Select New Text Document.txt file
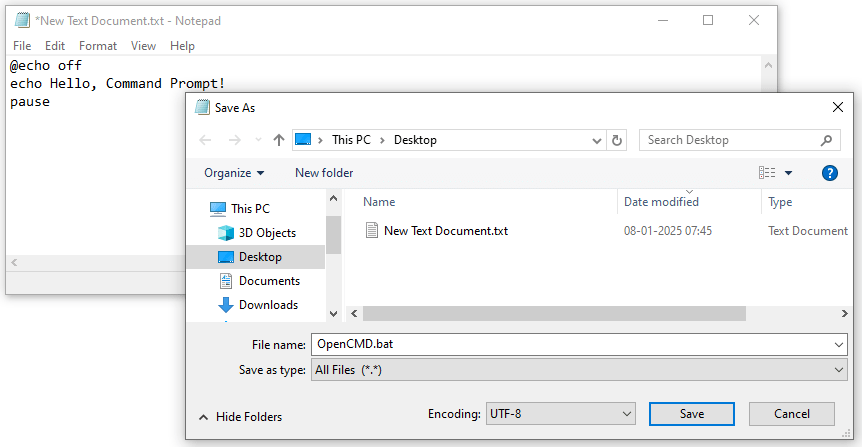Viewport: 862px width, 447px height. (446, 231)
